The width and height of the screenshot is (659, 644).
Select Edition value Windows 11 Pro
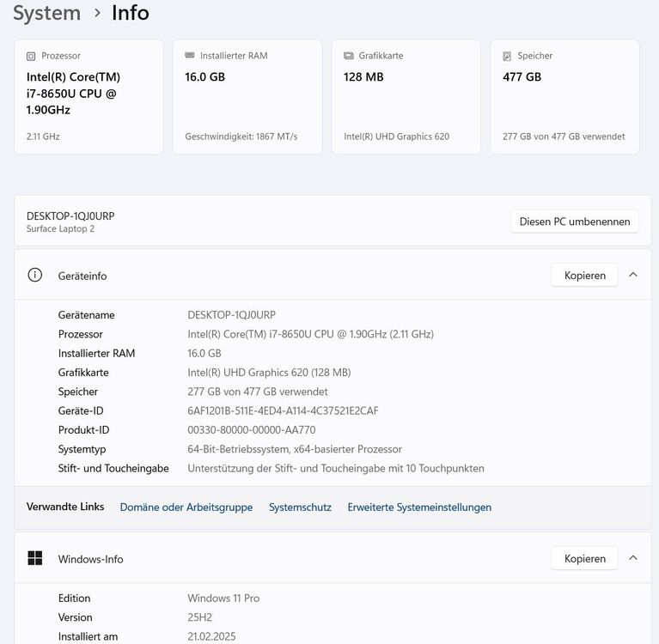[223, 598]
